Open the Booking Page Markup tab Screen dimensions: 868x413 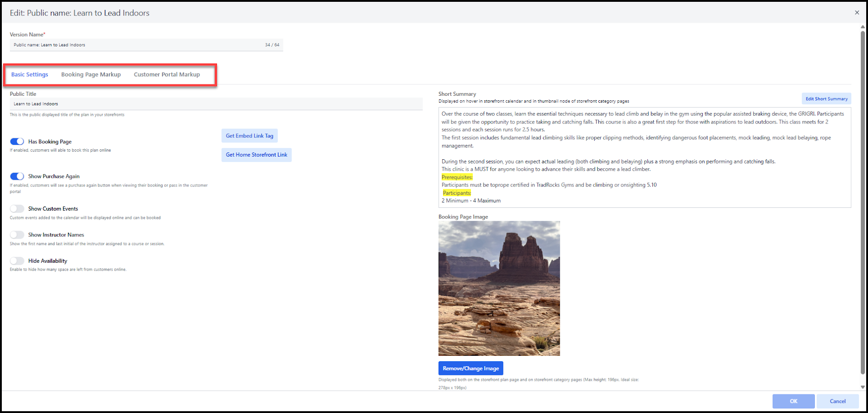(x=91, y=74)
